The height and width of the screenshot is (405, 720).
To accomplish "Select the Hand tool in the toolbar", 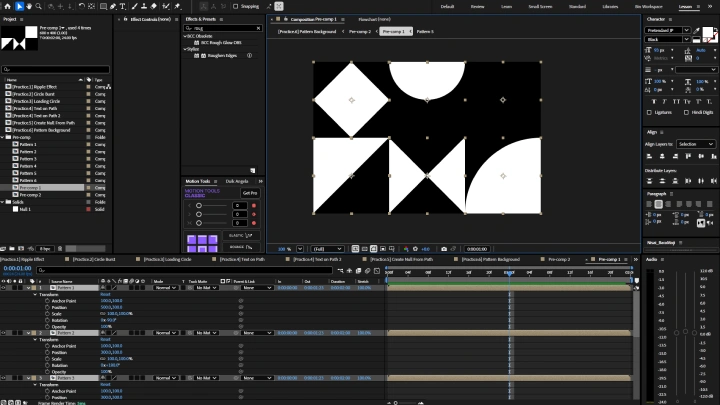I will tap(31, 6).
